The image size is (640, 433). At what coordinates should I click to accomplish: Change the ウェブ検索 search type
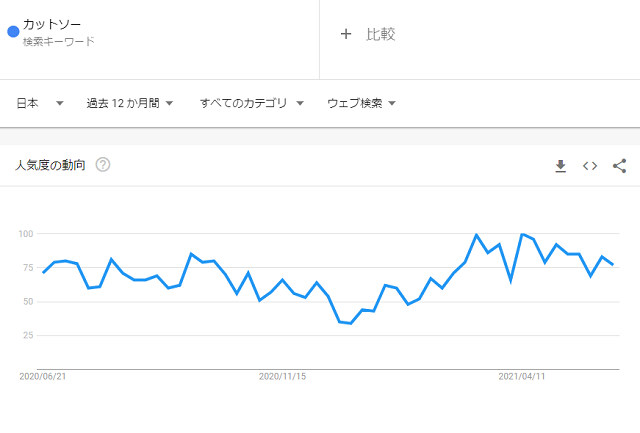pos(362,103)
